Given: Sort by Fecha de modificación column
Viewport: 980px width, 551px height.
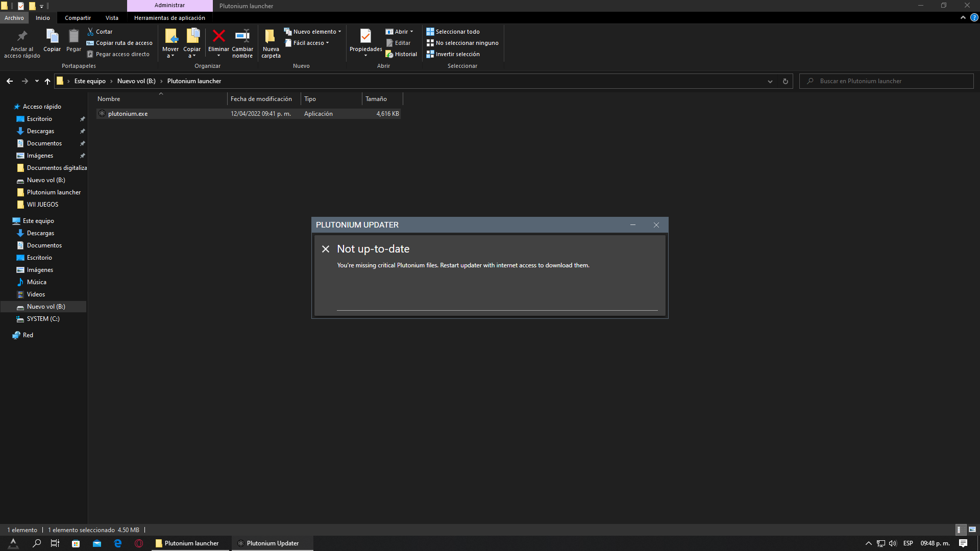Looking at the screenshot, I should coord(264,99).
